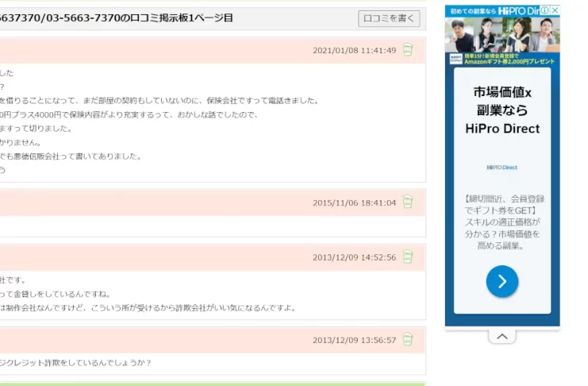Close the HiPro Direct advertisement
Screen dimensions: 588x386
pyautogui.click(x=555, y=10)
